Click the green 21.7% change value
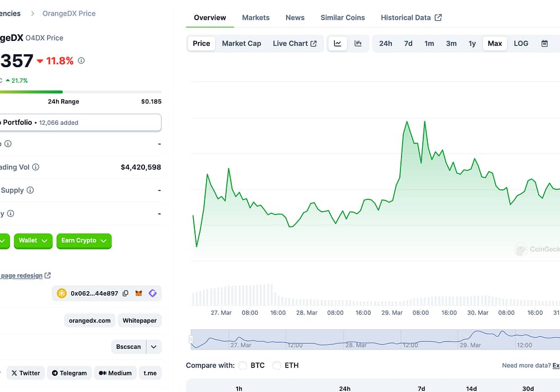The image size is (560, 392). click(x=17, y=81)
